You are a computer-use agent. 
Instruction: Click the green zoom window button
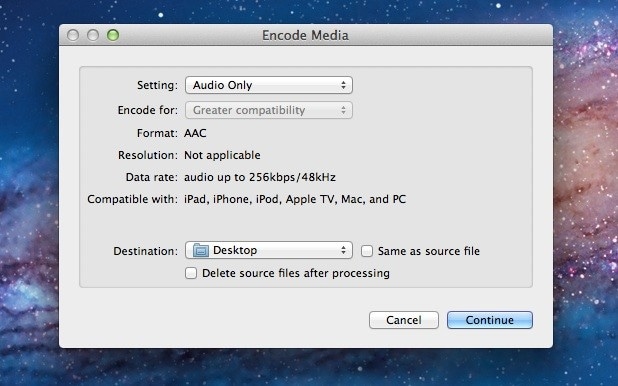pos(113,35)
